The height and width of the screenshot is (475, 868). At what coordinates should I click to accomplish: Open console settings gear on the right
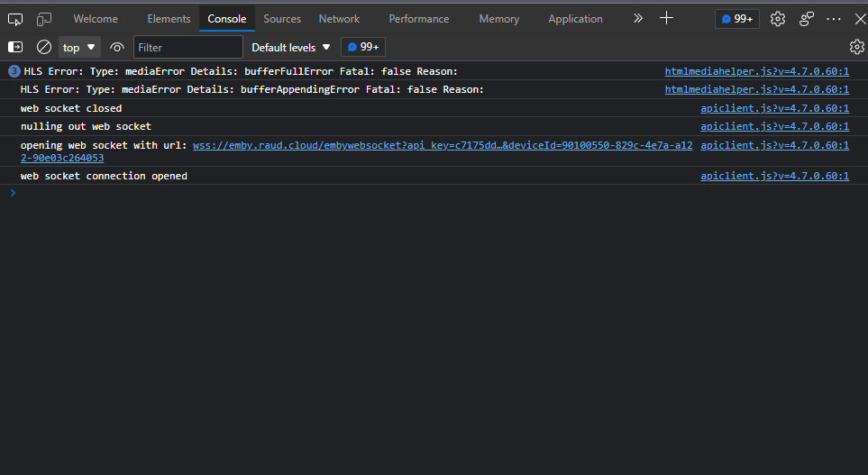pyautogui.click(x=856, y=47)
